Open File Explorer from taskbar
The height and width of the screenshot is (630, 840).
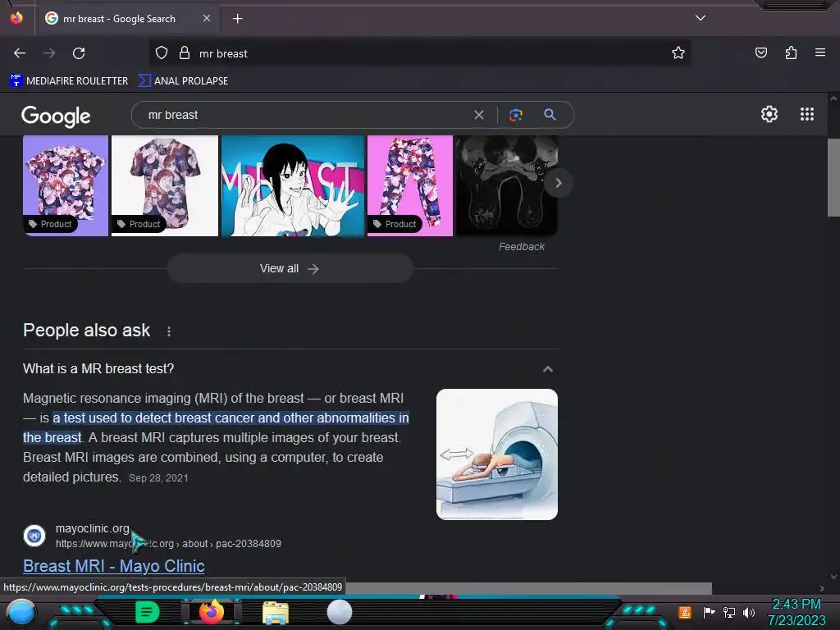pos(276,613)
